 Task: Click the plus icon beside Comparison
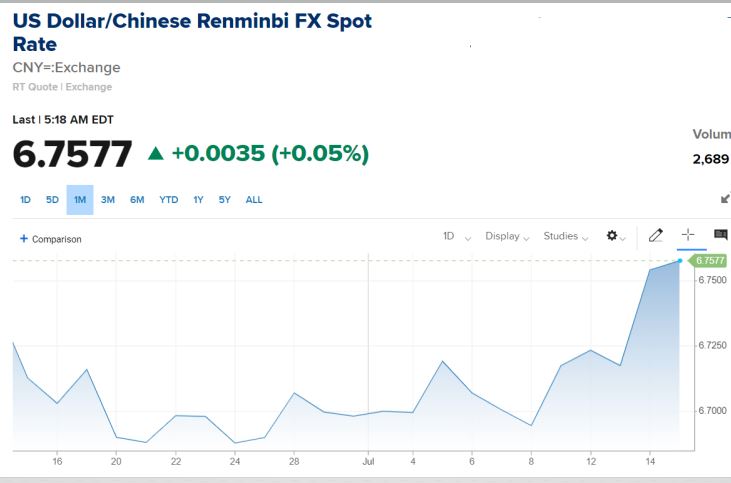(x=23, y=239)
